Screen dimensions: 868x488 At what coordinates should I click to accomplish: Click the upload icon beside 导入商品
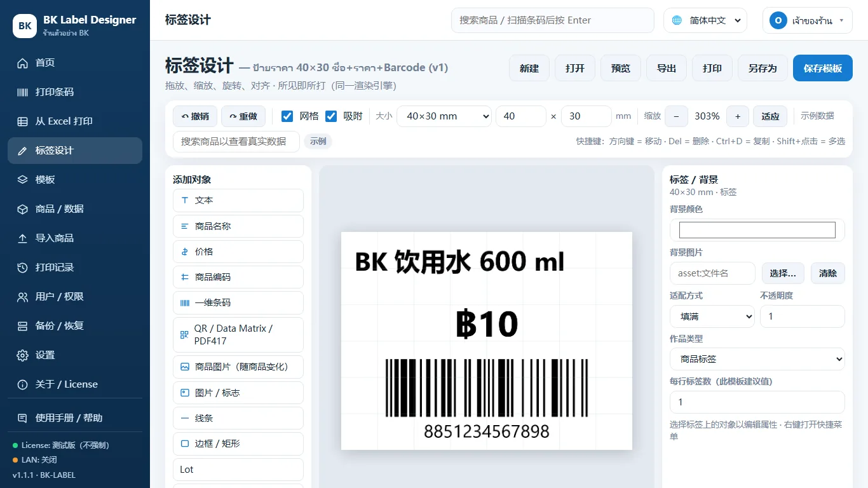click(23, 238)
